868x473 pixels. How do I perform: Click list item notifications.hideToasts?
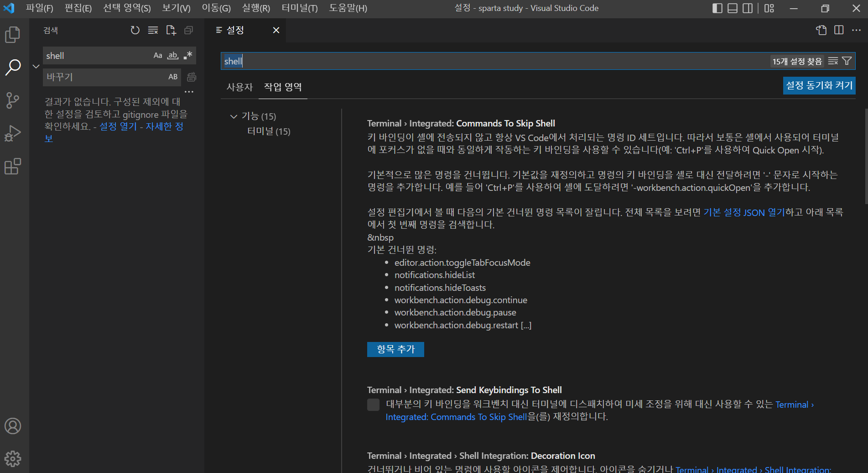[440, 288]
